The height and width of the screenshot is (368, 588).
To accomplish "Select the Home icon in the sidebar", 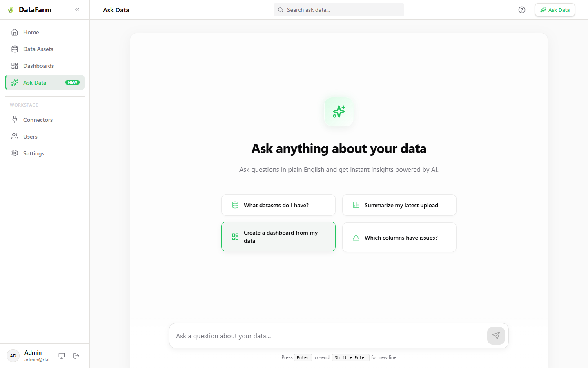I will [14, 32].
